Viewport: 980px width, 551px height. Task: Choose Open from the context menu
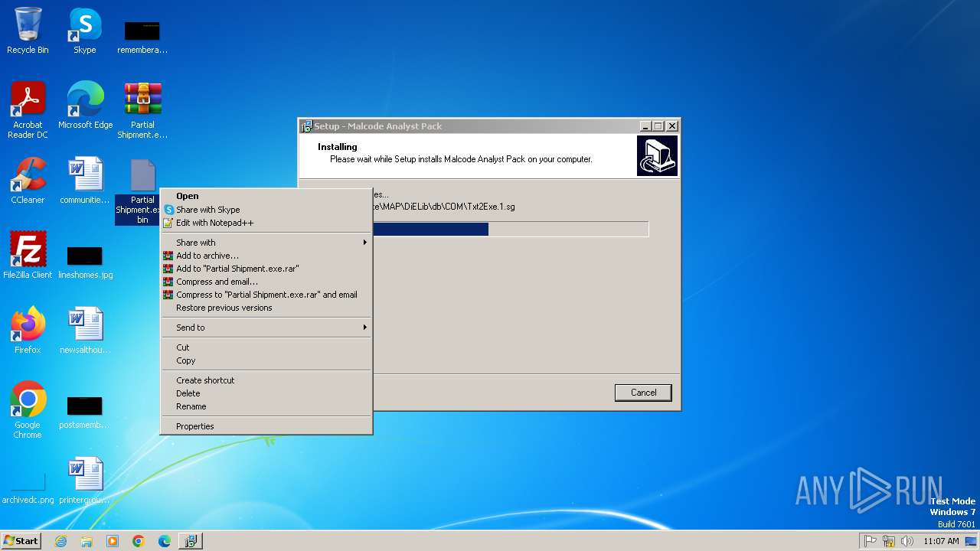[266, 196]
